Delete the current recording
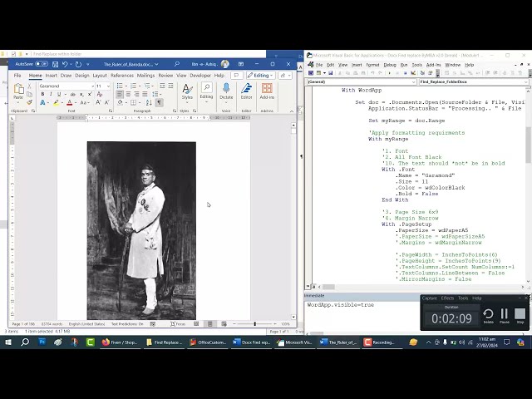The image size is (532, 399). tap(488, 316)
